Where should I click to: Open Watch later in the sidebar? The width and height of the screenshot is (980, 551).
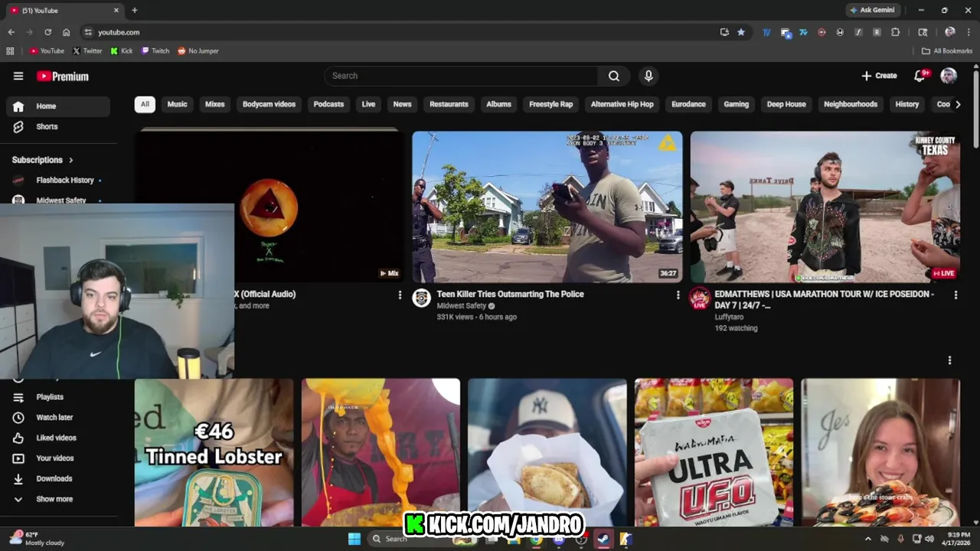tap(58, 417)
